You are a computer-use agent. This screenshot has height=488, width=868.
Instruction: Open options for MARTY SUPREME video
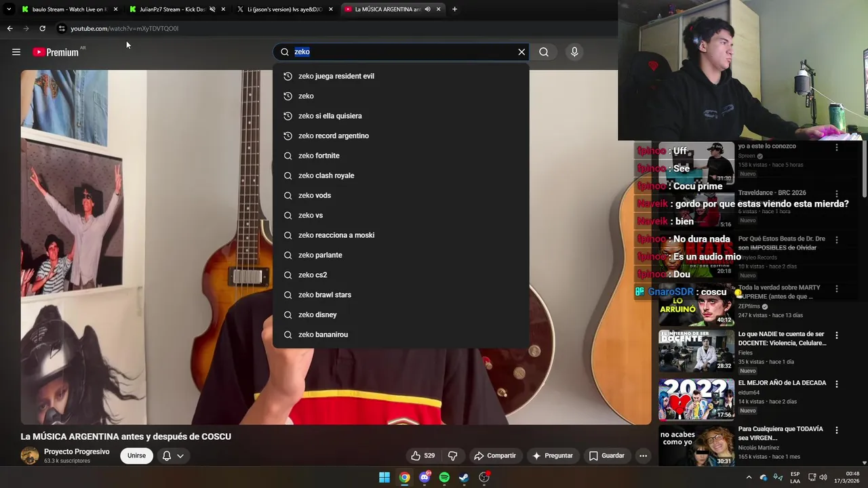click(837, 289)
